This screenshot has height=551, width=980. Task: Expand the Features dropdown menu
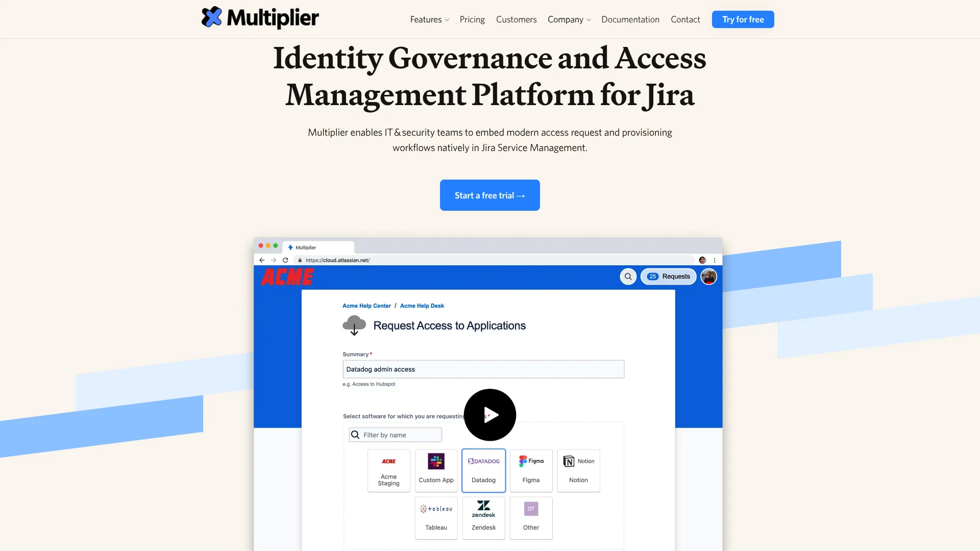point(429,19)
